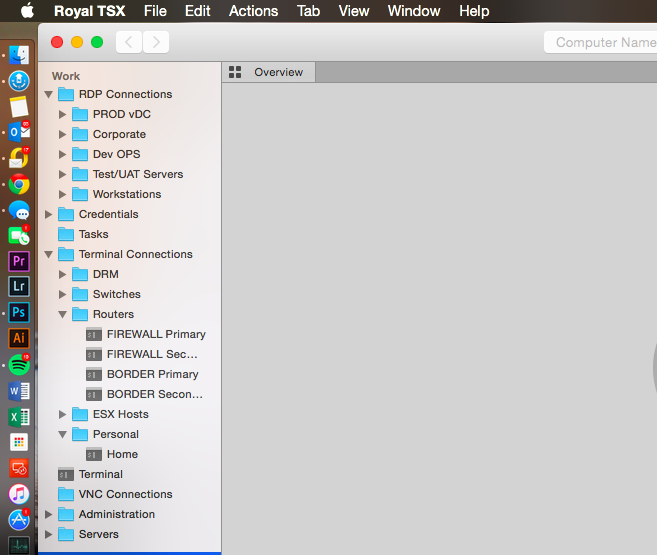Collapse the RDP Connections folder
This screenshot has width=657, height=555.
point(49,95)
